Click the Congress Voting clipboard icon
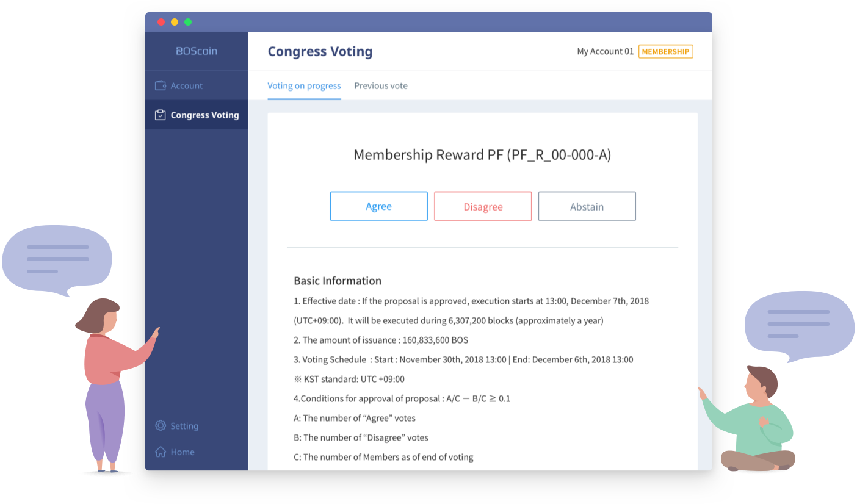Image resolution: width=857 pixels, height=504 pixels. click(x=161, y=115)
